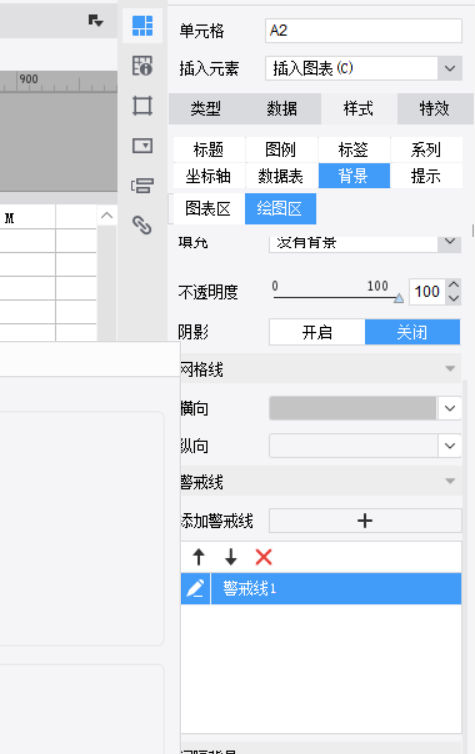The height and width of the screenshot is (754, 475).
Task: Open the conditional attributes icon in sidebar
Action: tap(142, 185)
